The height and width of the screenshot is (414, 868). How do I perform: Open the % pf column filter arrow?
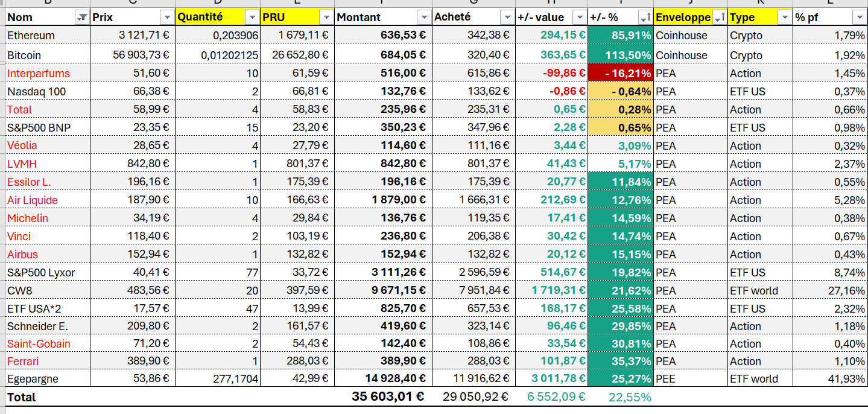coord(858,18)
